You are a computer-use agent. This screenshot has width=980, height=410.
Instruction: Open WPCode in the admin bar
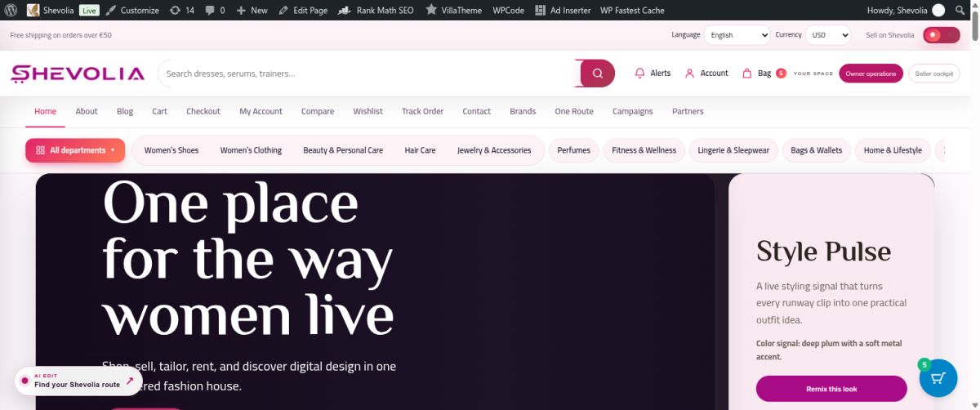509,10
